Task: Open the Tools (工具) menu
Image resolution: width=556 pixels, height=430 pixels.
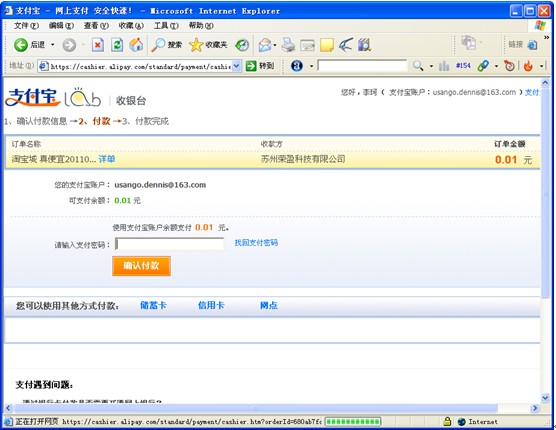Action: (x=166, y=26)
